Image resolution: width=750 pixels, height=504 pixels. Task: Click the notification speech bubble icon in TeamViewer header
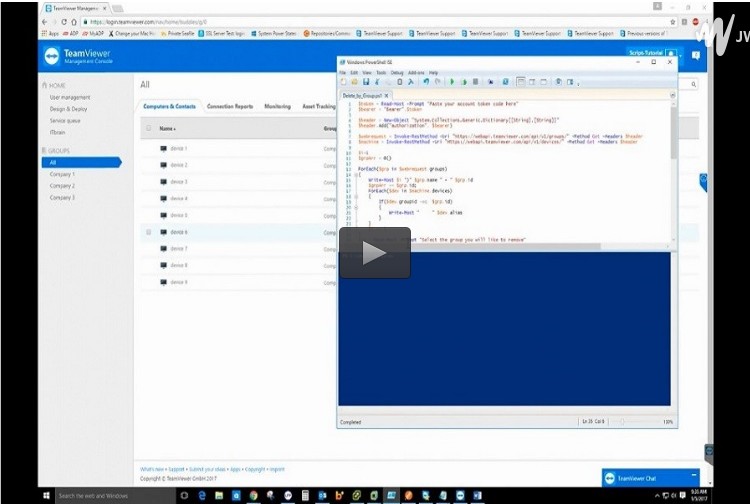[x=696, y=55]
